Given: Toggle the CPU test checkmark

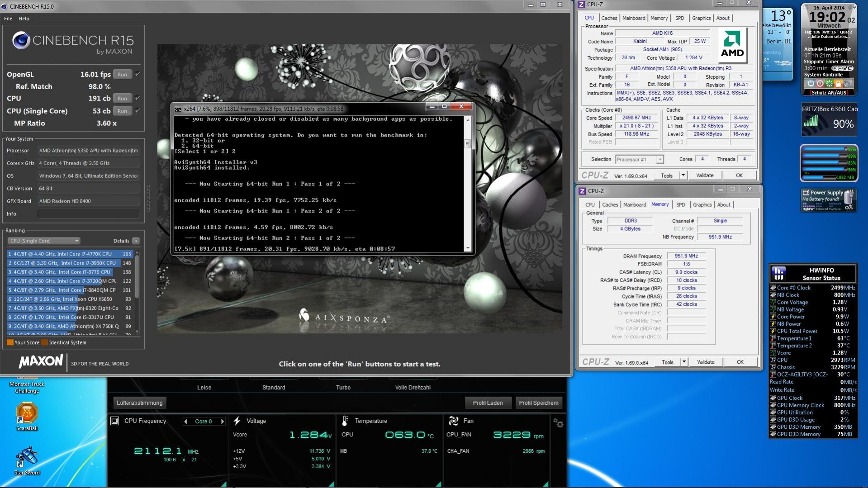Looking at the screenshot, I should (x=138, y=98).
